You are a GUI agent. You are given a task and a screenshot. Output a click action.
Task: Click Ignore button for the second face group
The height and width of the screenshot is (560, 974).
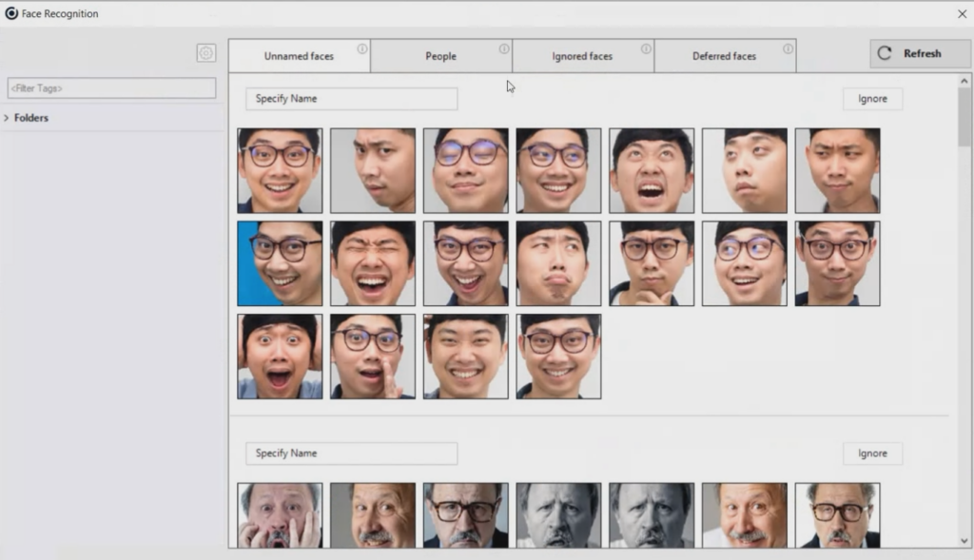coord(872,454)
